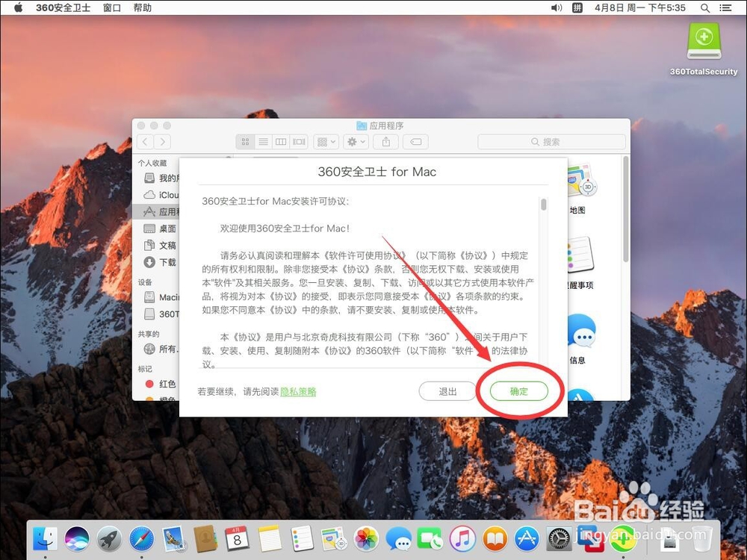Open Safari from the Dock
747x560 pixels.
coord(141,539)
